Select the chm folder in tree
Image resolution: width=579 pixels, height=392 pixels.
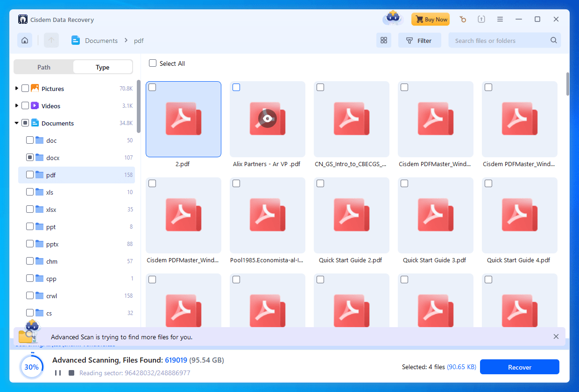(77, 261)
